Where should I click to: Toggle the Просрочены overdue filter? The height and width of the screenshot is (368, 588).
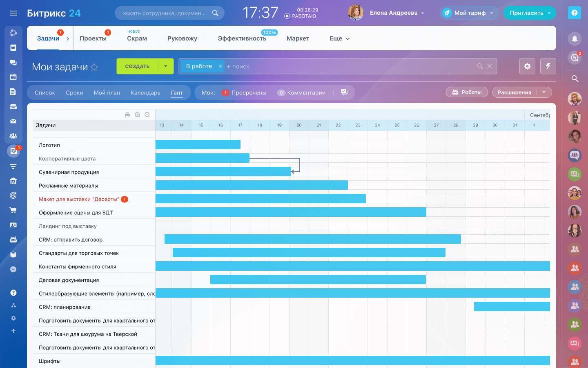pos(244,93)
